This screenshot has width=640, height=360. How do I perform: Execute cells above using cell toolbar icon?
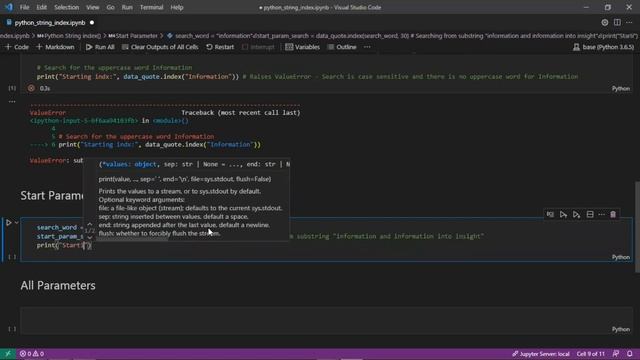563,214
